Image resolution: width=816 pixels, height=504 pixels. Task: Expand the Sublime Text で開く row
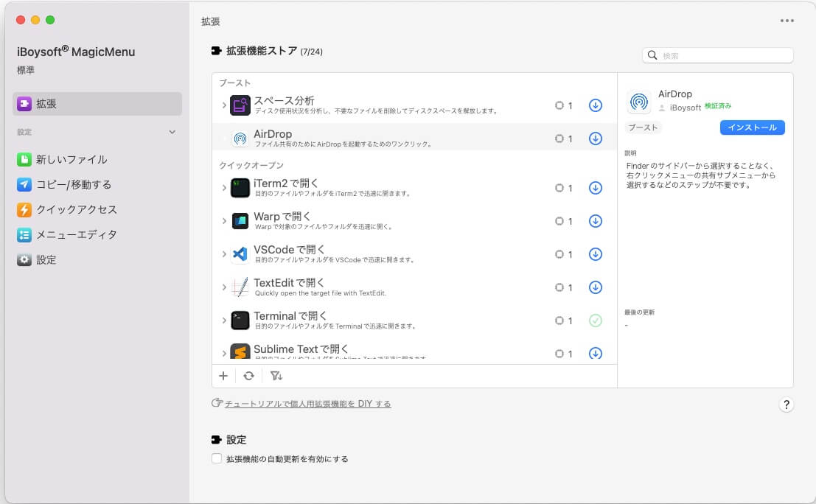click(224, 353)
